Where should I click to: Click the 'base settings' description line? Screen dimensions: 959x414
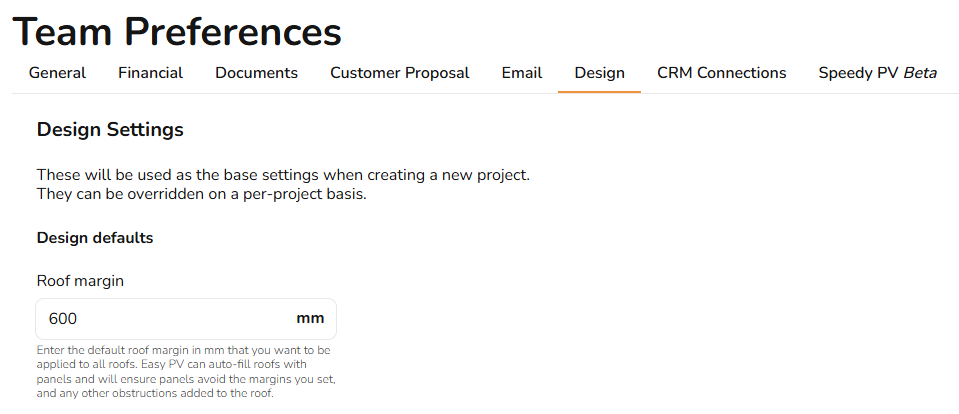click(283, 175)
